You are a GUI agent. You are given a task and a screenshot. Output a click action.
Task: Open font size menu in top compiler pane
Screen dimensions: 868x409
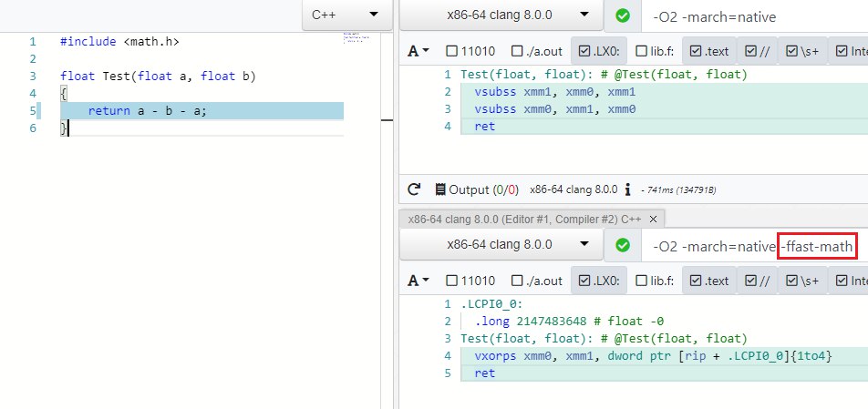(418, 51)
